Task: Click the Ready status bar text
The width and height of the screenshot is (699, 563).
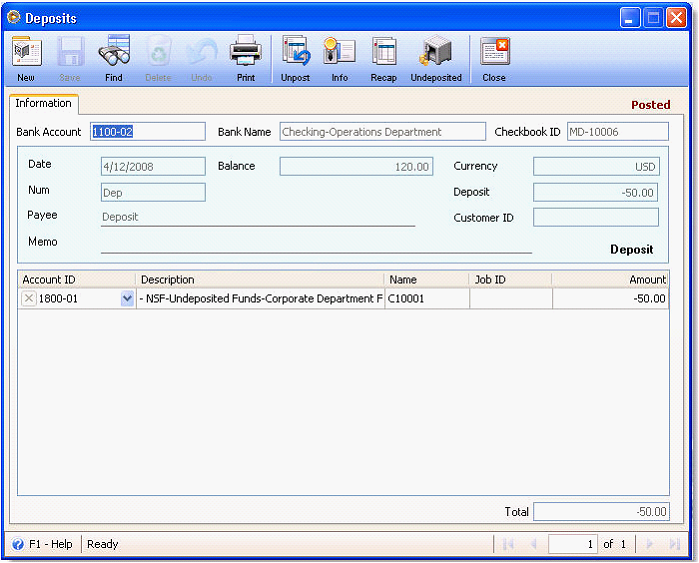Action: tap(103, 544)
